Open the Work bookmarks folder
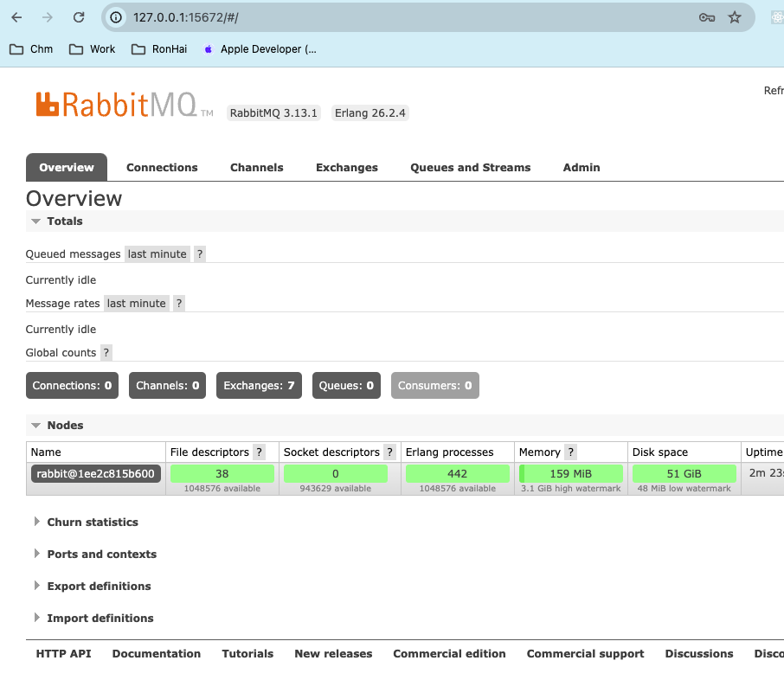This screenshot has width=784, height=699. (92, 49)
